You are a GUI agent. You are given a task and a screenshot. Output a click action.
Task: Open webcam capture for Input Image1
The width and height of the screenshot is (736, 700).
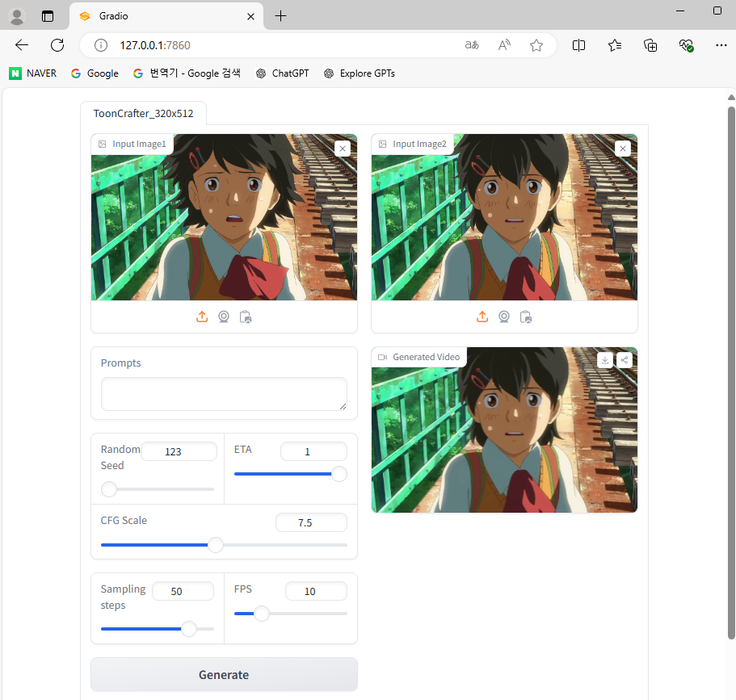(x=224, y=316)
